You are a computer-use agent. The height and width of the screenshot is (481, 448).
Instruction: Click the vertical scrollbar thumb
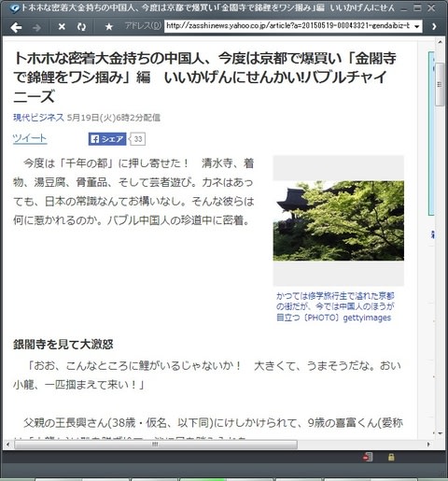(x=440, y=84)
